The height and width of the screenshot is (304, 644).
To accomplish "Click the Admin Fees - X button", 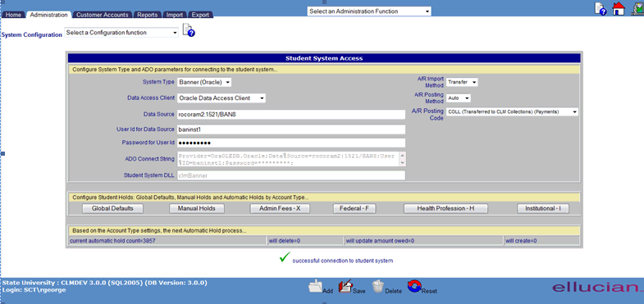I will point(280,208).
